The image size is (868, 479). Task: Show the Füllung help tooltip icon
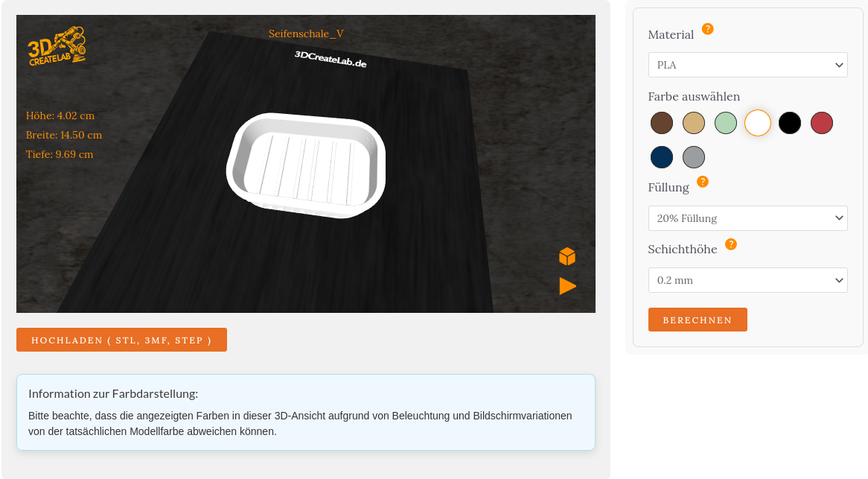tap(703, 182)
